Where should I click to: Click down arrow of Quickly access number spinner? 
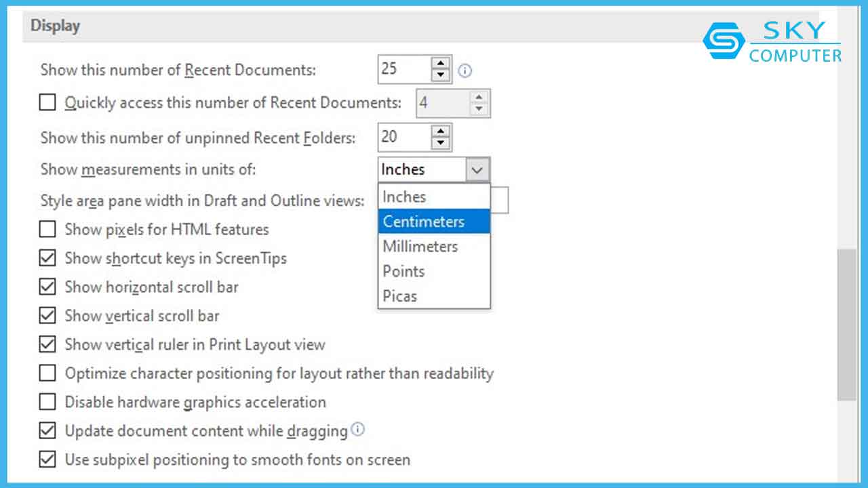[479, 109]
